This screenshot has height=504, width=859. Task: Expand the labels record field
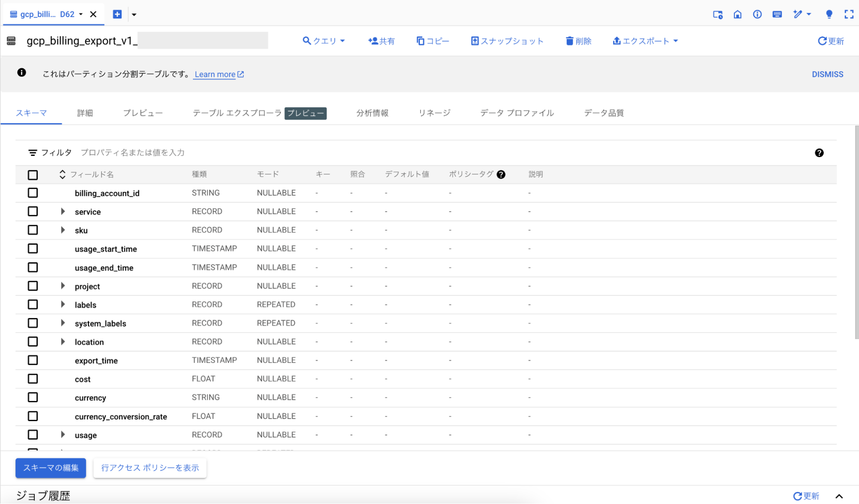click(x=63, y=304)
